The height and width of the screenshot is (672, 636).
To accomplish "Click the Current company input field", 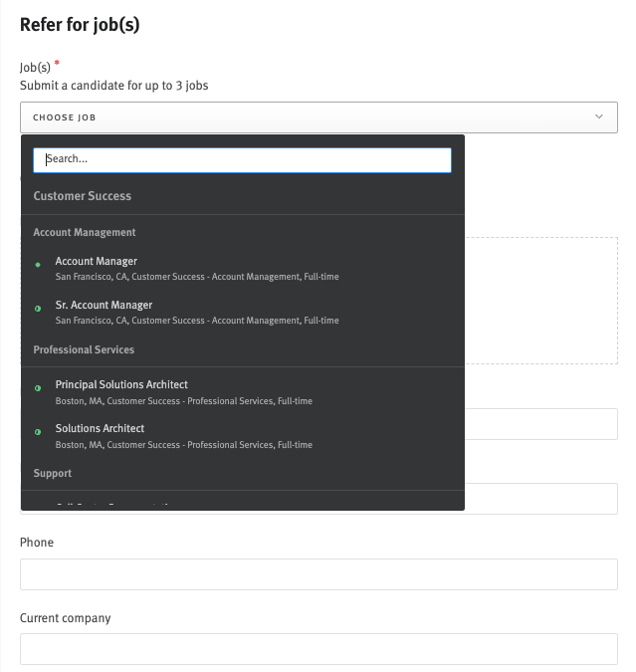I will [318, 649].
